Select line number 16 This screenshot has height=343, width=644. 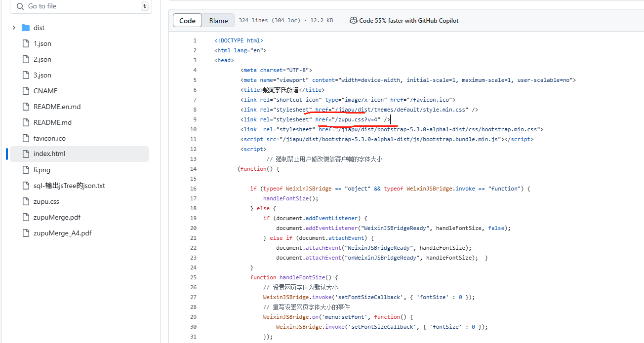point(193,189)
